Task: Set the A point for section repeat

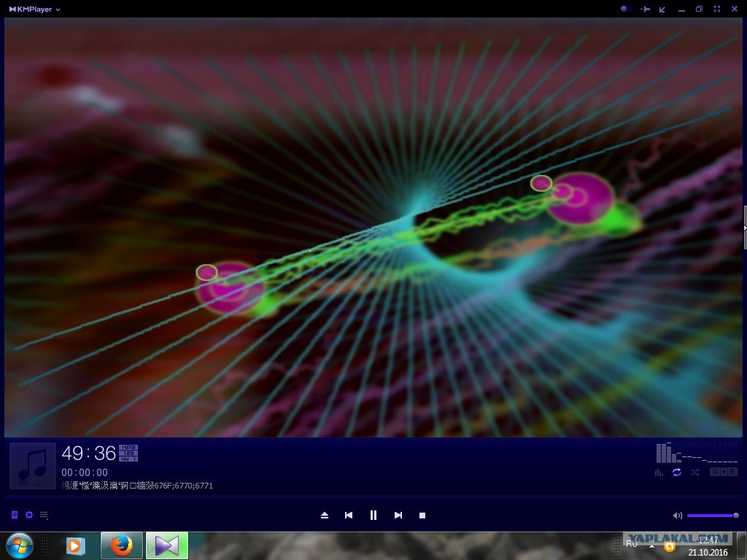Action: coord(715,472)
